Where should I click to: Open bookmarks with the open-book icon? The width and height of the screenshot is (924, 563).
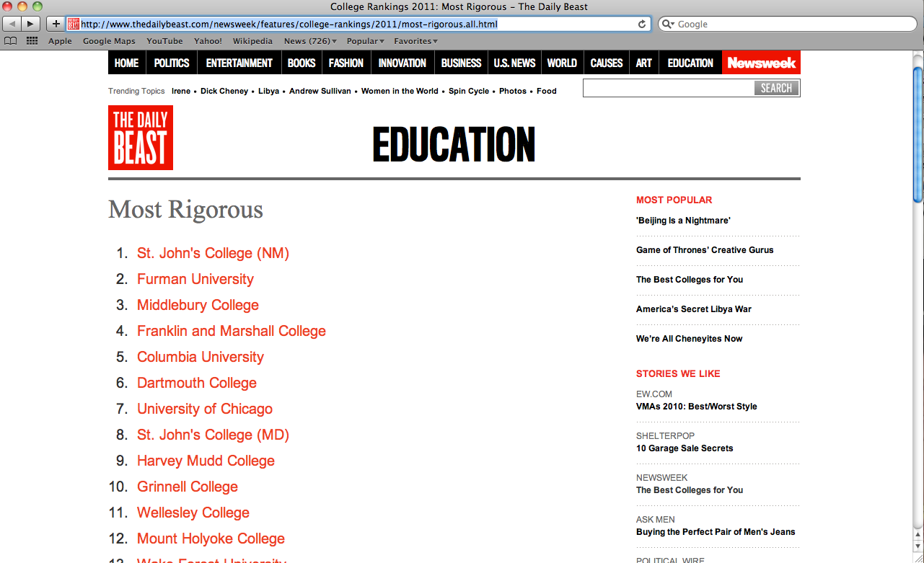point(10,41)
